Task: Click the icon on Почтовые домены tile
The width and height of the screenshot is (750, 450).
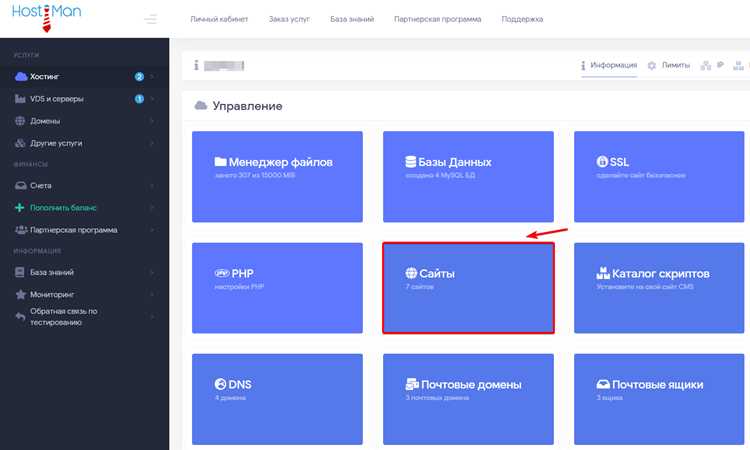Action: coord(412,384)
